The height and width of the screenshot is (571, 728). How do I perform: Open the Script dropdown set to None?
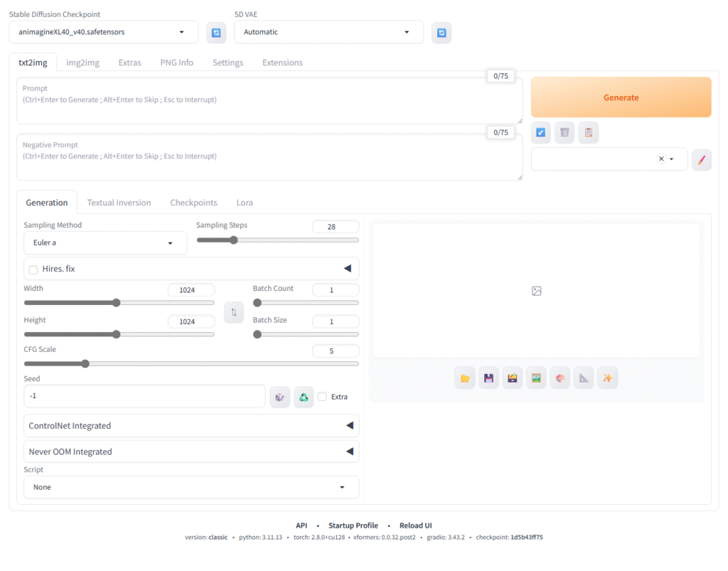pyautogui.click(x=191, y=487)
